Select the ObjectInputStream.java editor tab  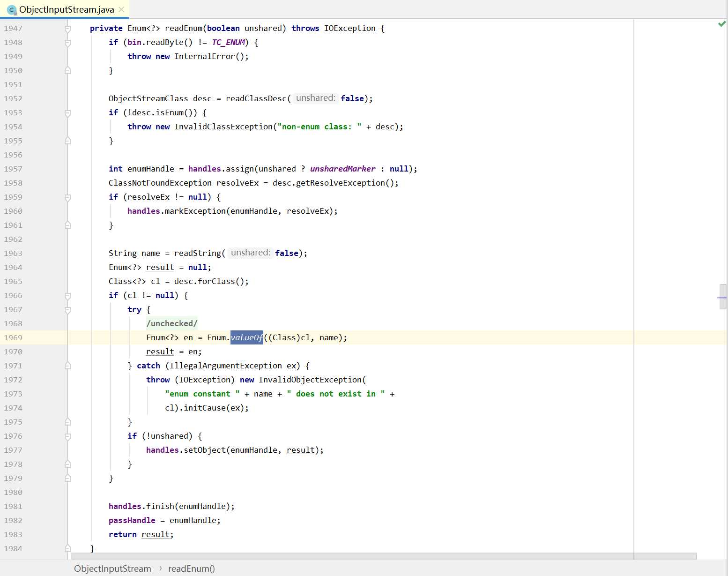point(65,9)
